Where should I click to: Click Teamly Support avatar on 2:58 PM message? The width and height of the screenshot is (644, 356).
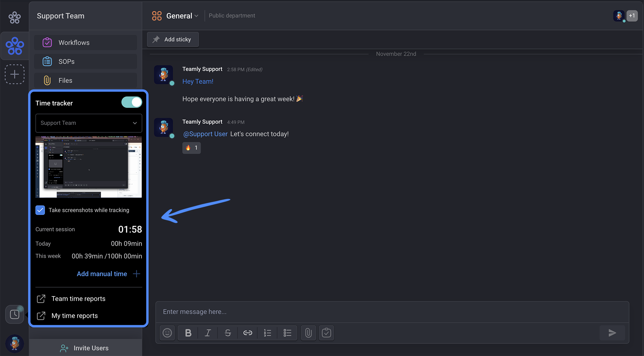[164, 75]
